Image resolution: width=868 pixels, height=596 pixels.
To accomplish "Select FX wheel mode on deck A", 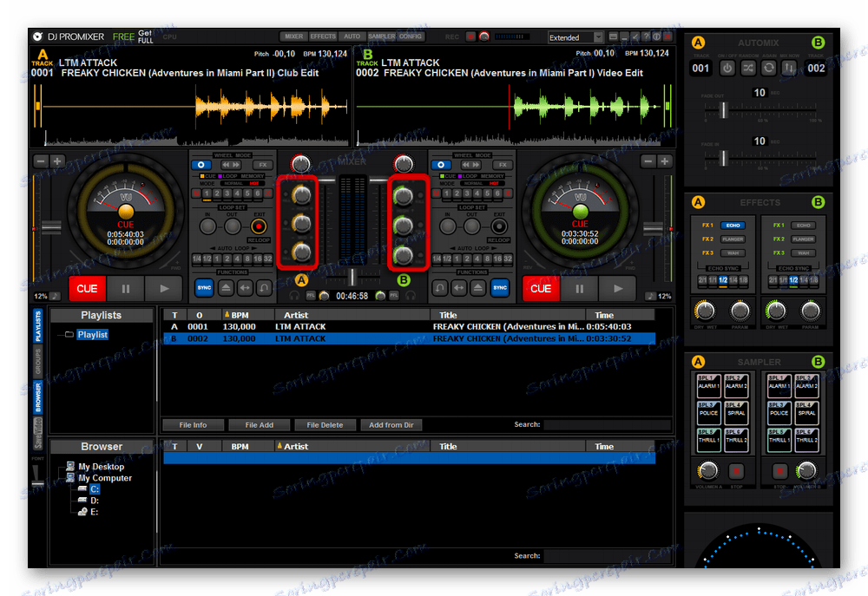I will [263, 165].
